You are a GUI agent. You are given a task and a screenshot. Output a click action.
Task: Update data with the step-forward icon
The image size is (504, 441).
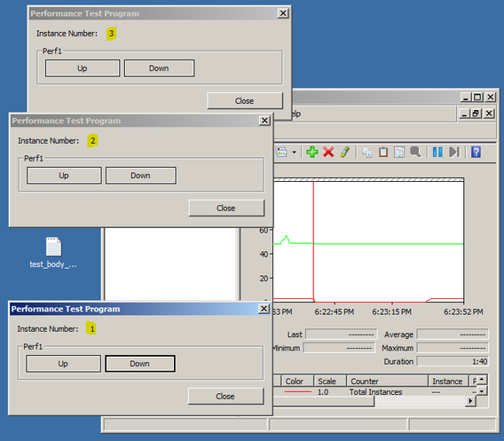click(454, 152)
